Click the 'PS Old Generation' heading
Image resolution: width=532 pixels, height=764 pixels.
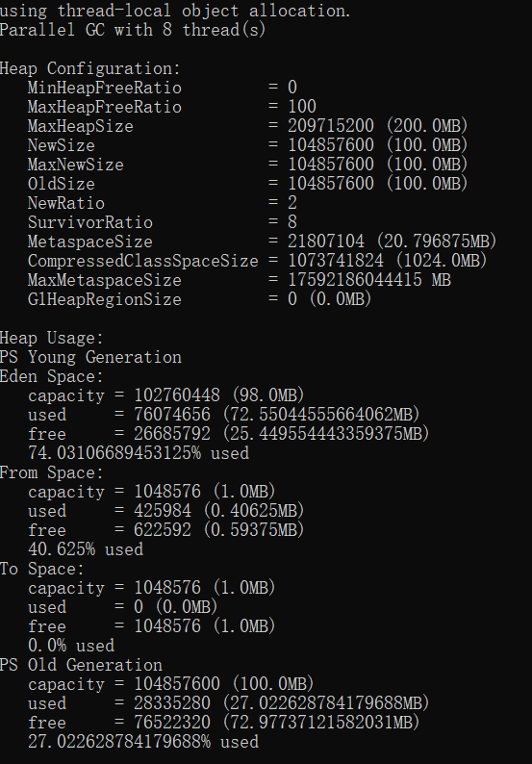(x=81, y=665)
